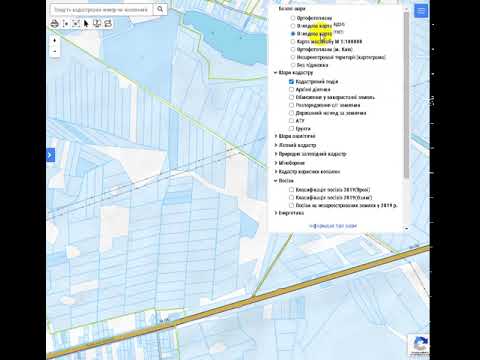This screenshot has height=360, width=480.
Task: Select the Ортофотоплани base map
Action: tap(293, 18)
